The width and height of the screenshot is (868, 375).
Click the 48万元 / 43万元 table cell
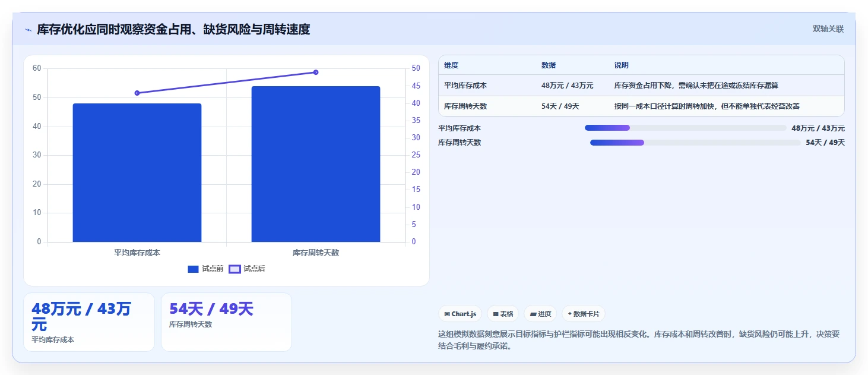[x=567, y=86]
